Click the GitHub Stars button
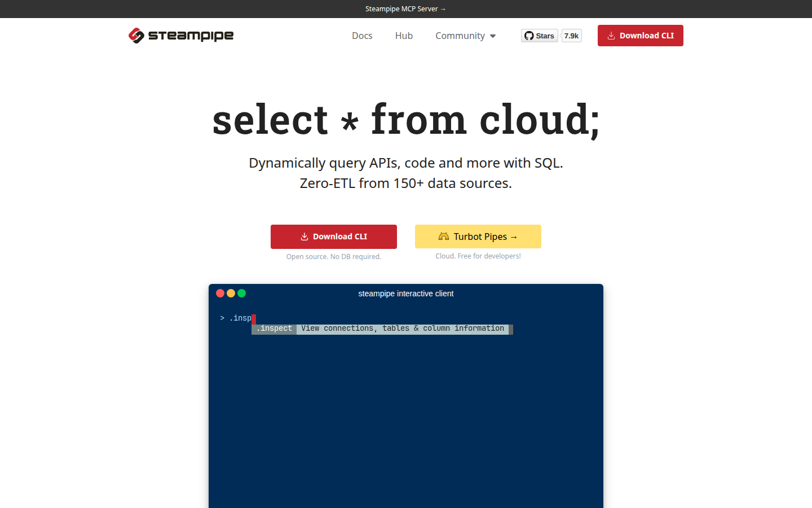Screen dimensions: 812x508 (x=540, y=36)
